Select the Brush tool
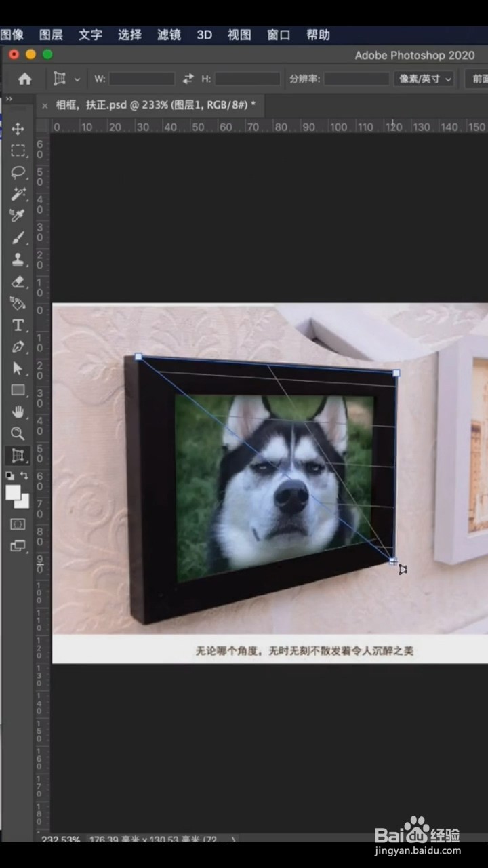488x868 pixels. click(x=18, y=237)
